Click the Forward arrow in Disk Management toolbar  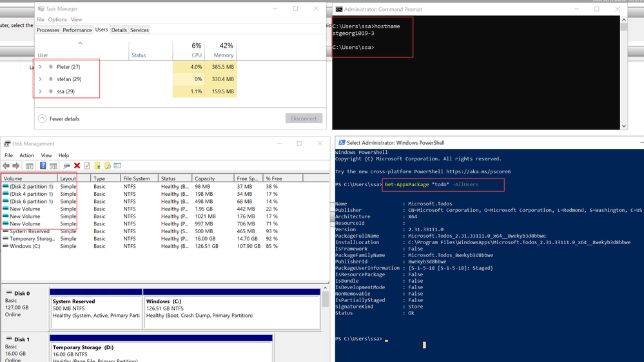pyautogui.click(x=16, y=166)
